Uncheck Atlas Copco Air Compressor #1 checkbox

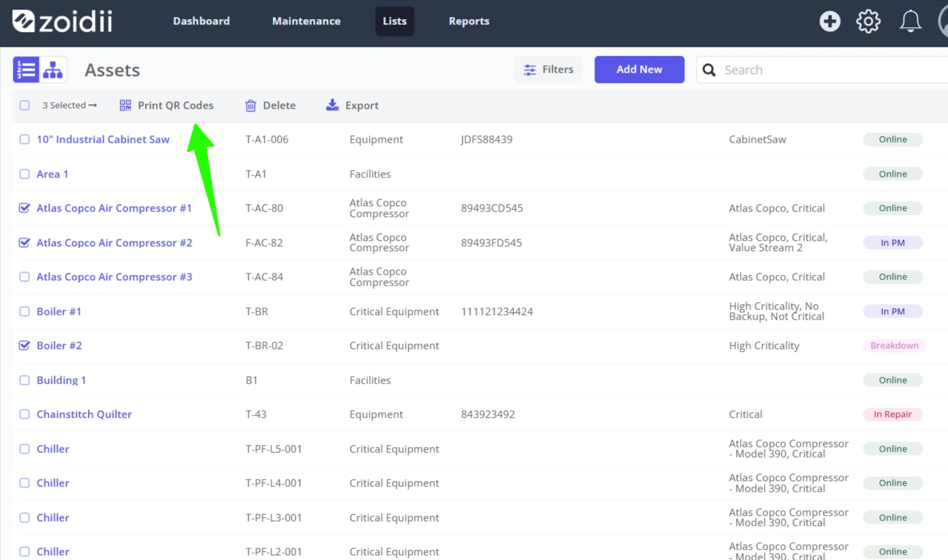[x=25, y=208]
